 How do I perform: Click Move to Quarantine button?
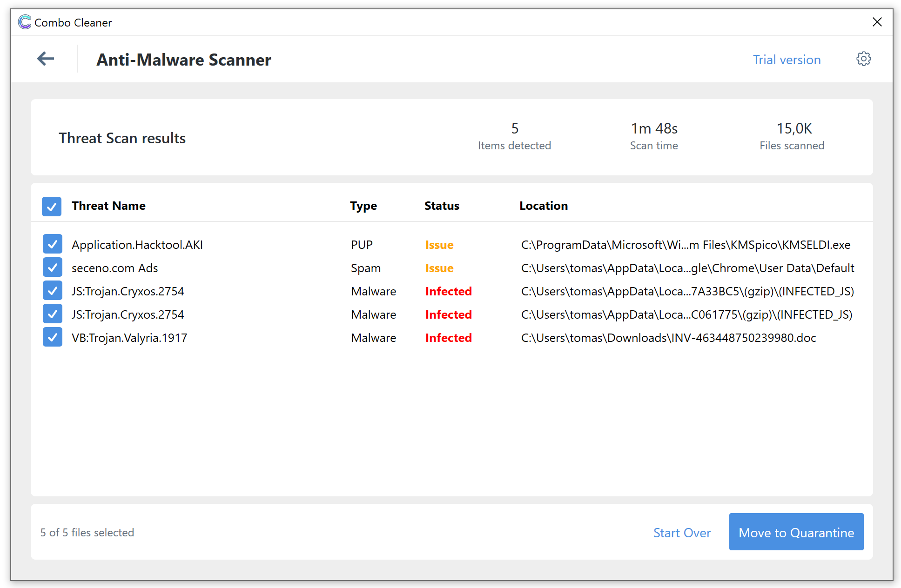tap(796, 532)
